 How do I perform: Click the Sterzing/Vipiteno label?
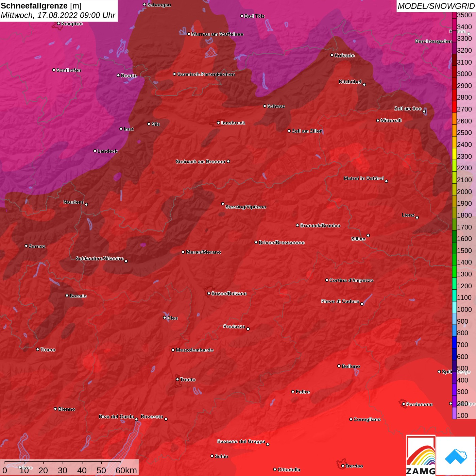[x=246, y=207]
